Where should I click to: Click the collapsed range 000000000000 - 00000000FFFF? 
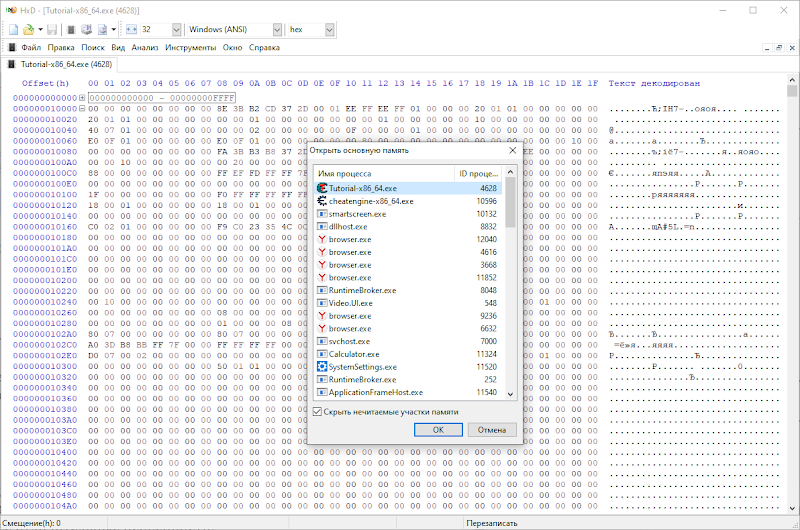tap(162, 98)
